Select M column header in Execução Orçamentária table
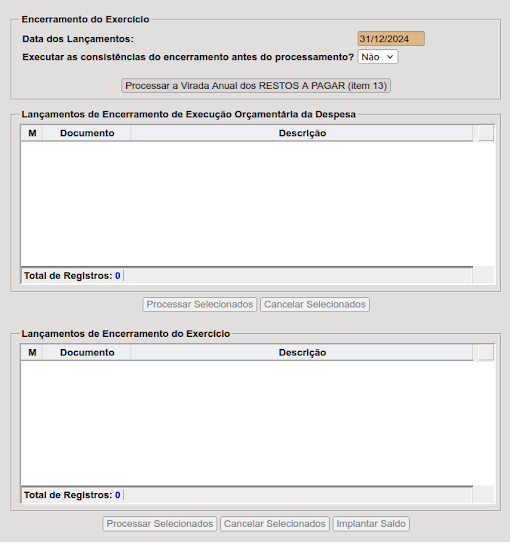510x543 pixels. [x=32, y=133]
